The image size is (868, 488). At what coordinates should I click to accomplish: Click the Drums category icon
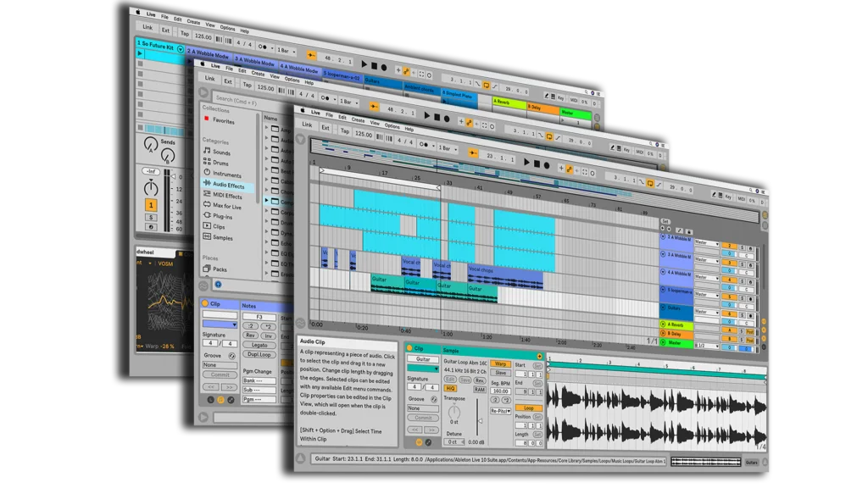pos(207,161)
